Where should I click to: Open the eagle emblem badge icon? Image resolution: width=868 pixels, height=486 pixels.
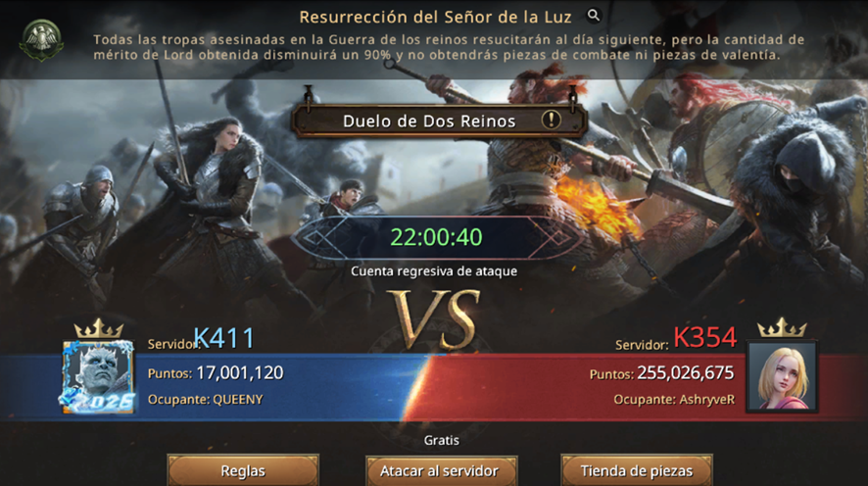[41, 40]
